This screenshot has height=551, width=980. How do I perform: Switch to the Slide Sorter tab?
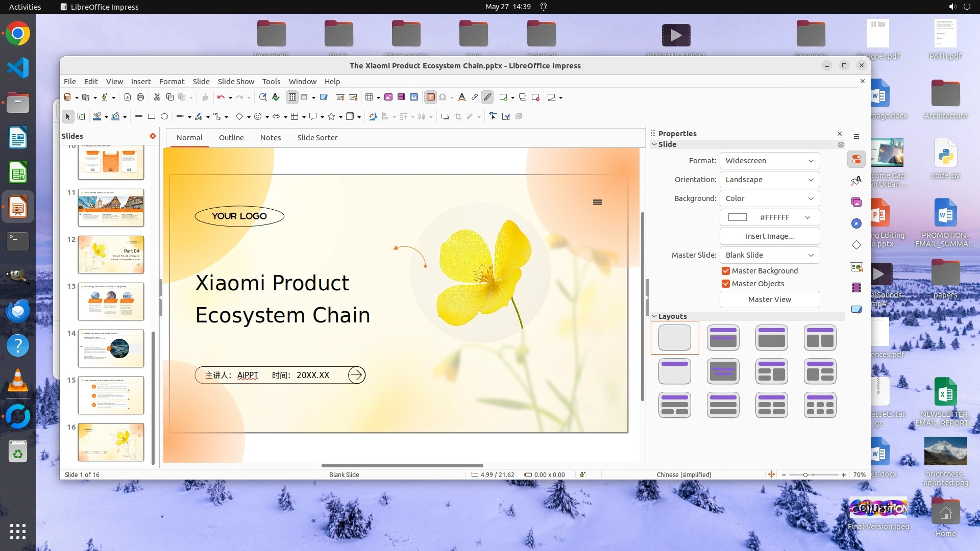(317, 138)
